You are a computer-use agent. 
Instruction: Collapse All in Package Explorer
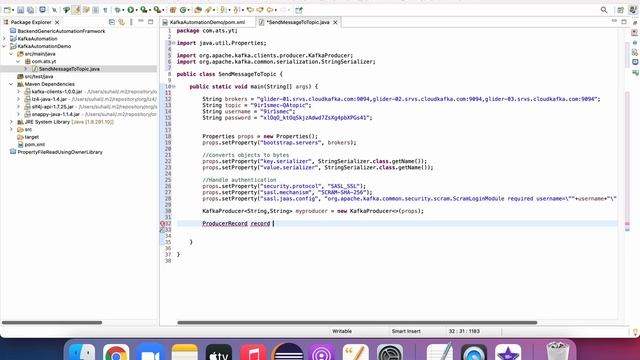[112, 22]
